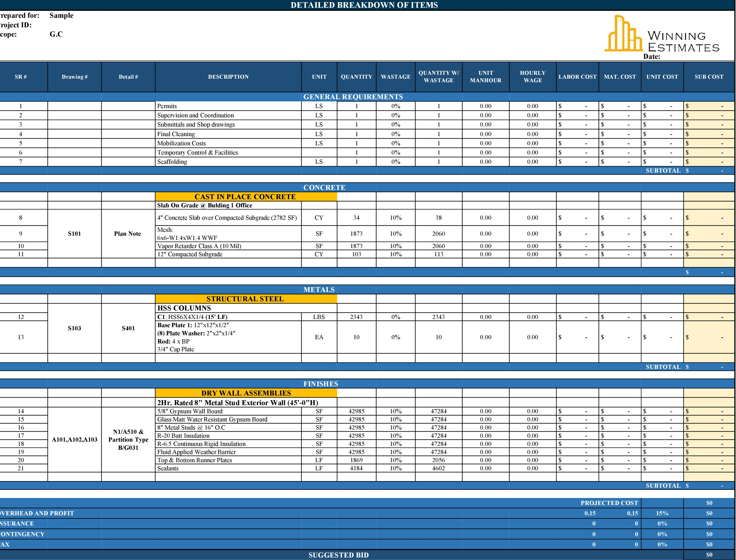736x560 pixels.
Task: Select the CAST IN PLACE CONCRETE header
Action: pyautogui.click(x=245, y=196)
